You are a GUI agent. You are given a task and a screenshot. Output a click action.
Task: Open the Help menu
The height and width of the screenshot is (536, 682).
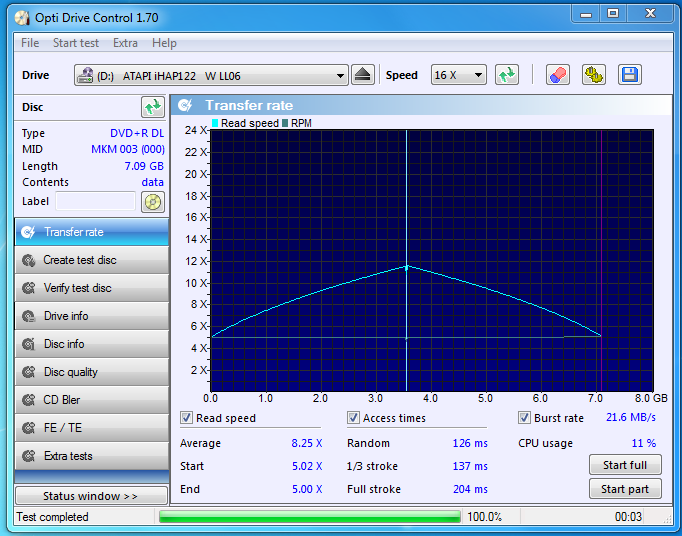pos(164,43)
